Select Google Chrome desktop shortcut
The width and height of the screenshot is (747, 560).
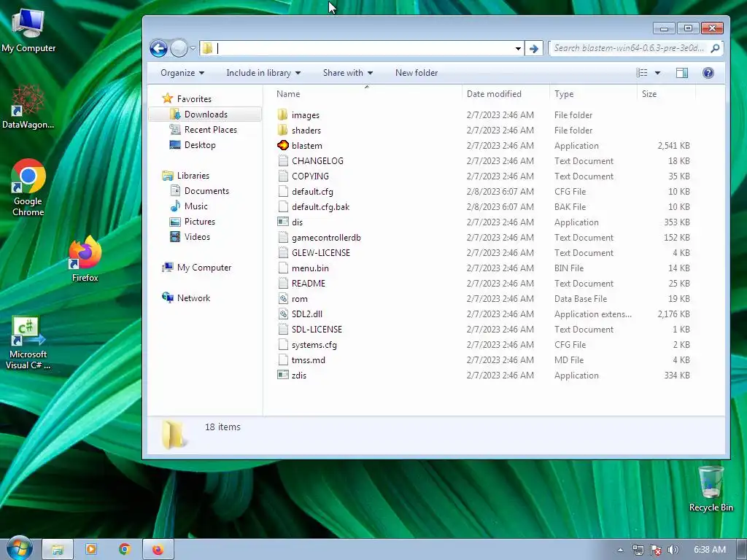28,187
